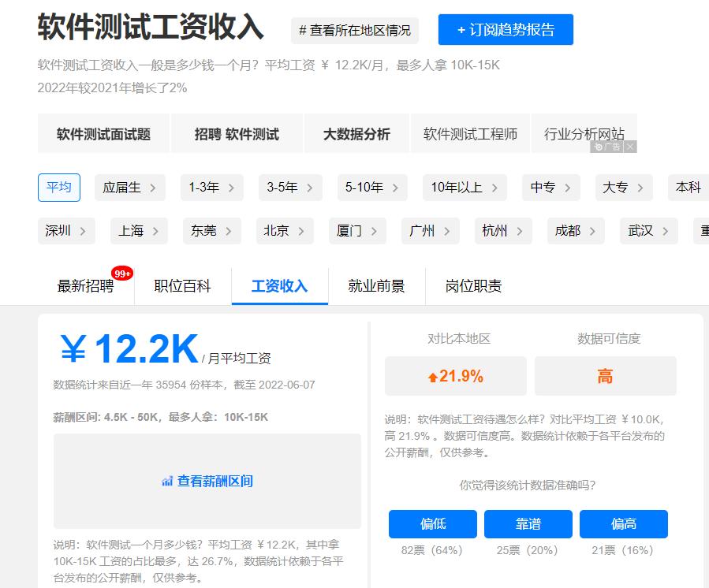Vote 偏低 on salary accuracy
Screen dimensions: 709x588
[432, 523]
